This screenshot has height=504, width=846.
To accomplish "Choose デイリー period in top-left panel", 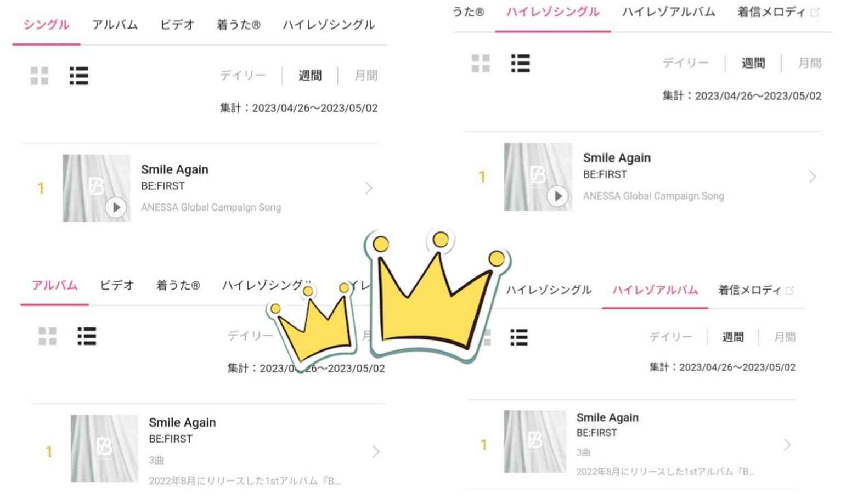I will (x=243, y=75).
